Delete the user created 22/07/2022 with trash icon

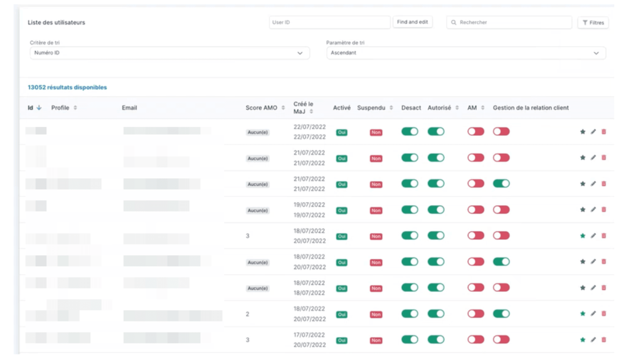604,132
